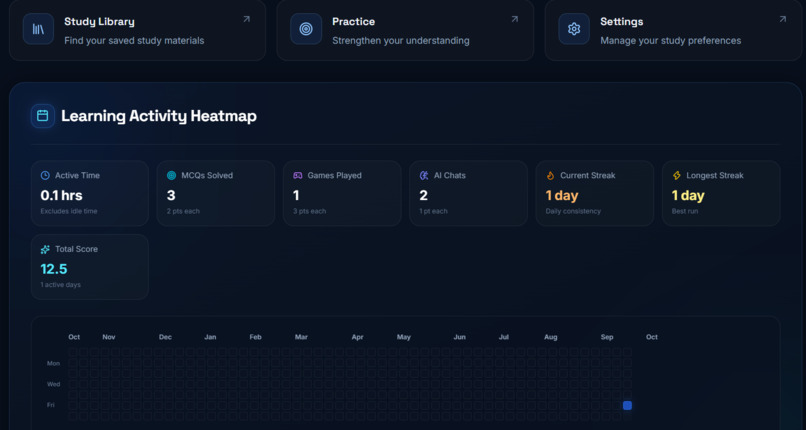
Task: Click '1 pt each' caption
Action: pos(433,211)
